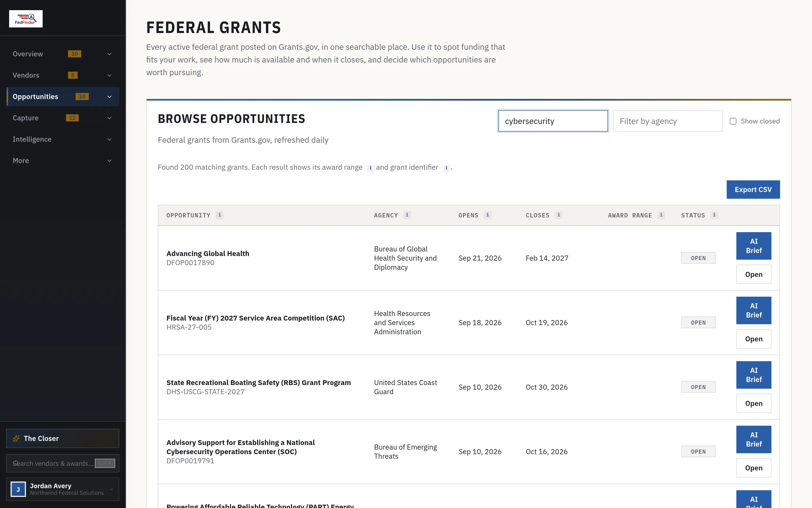Open the State Recreational Boating Safety grant
Screen dimensions: 812x508
click(754, 404)
